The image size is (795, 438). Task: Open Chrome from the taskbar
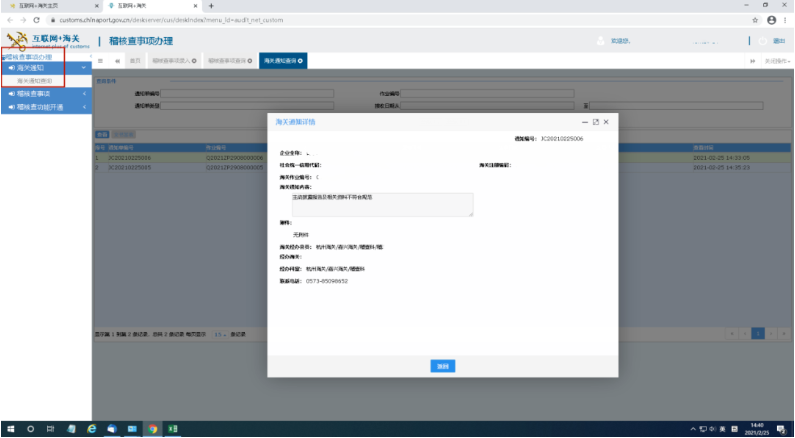click(x=153, y=429)
